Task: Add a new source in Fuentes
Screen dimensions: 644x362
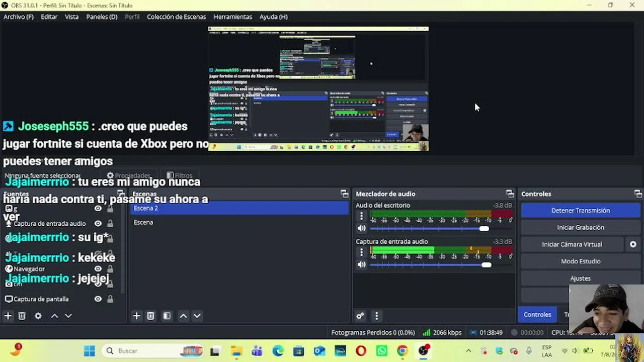Action: [8, 316]
